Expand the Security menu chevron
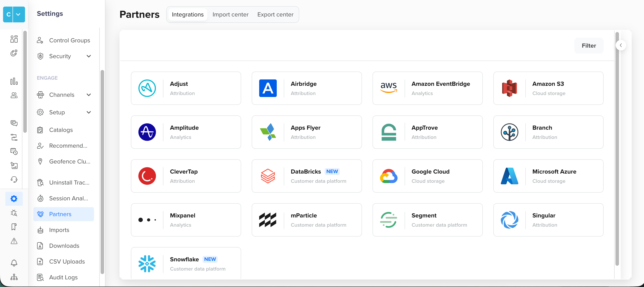This screenshot has width=644, height=287. 89,56
